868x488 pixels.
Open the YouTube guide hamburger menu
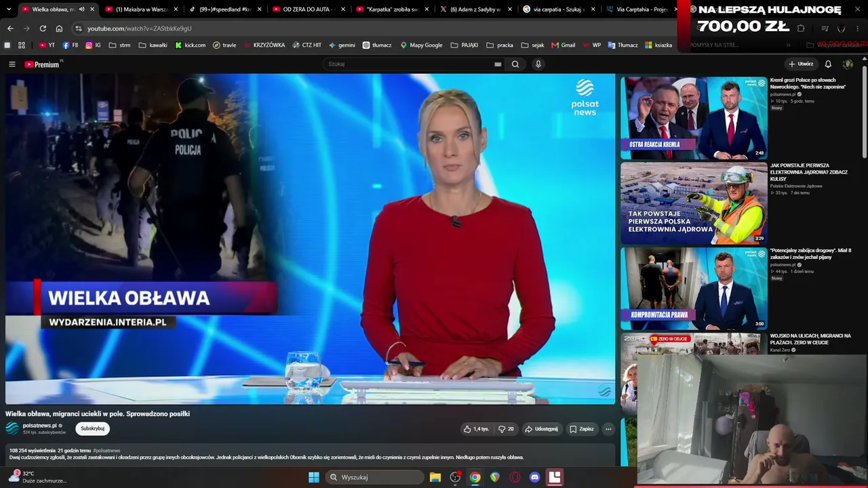coord(12,64)
